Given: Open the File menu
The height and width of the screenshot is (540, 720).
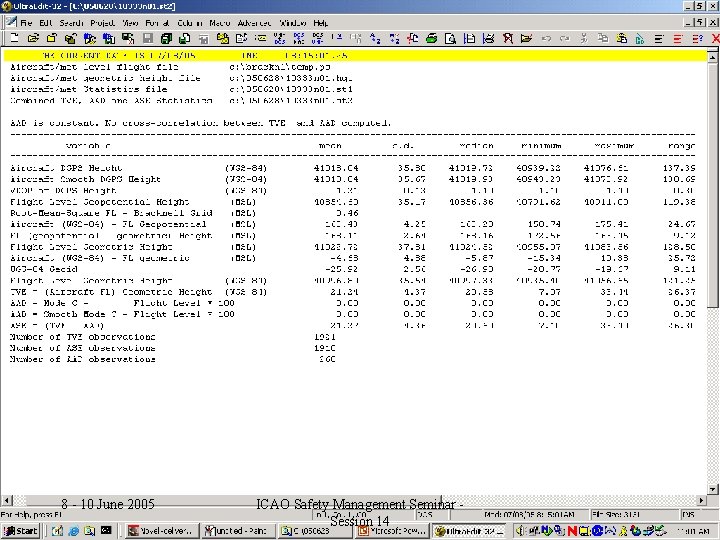Looking at the screenshot, I should 26,22.
